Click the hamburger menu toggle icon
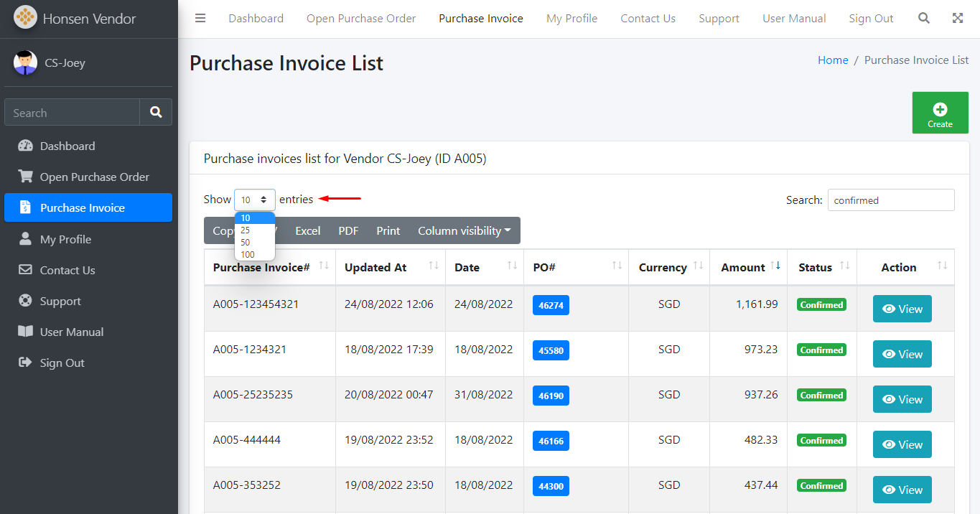Viewport: 980px width, 514px height. coord(200,19)
